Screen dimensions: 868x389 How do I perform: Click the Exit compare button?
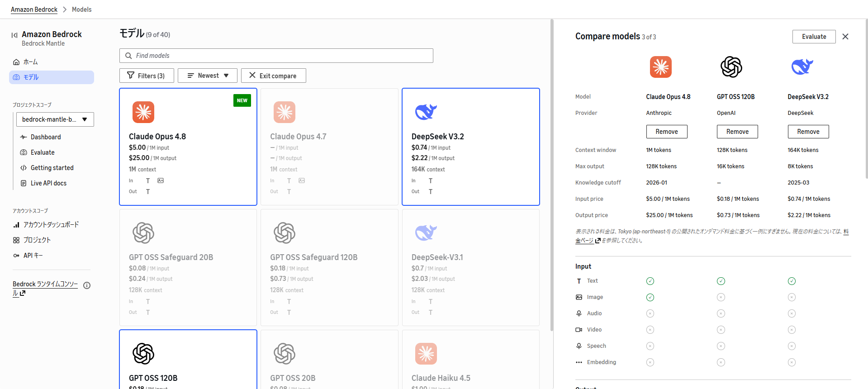(274, 76)
